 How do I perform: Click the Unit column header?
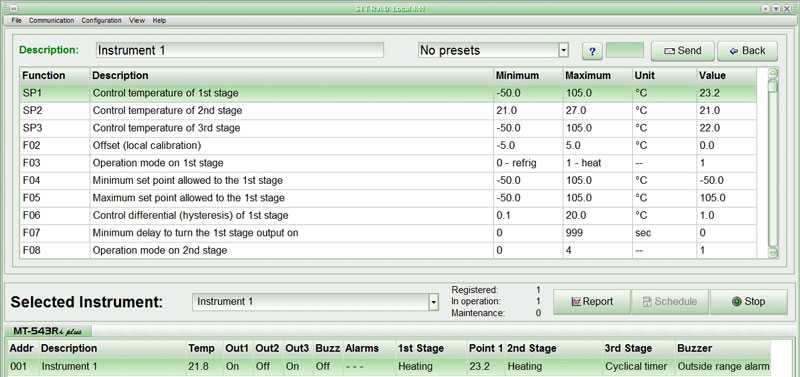[x=664, y=76]
